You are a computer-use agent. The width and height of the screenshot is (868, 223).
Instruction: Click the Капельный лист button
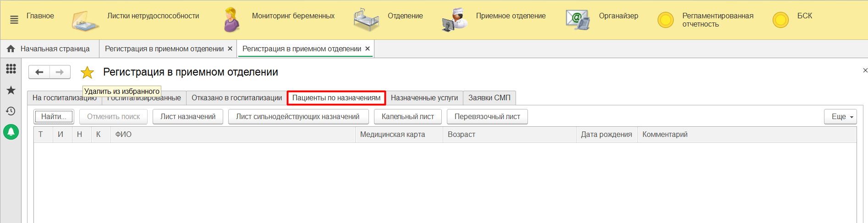click(407, 117)
